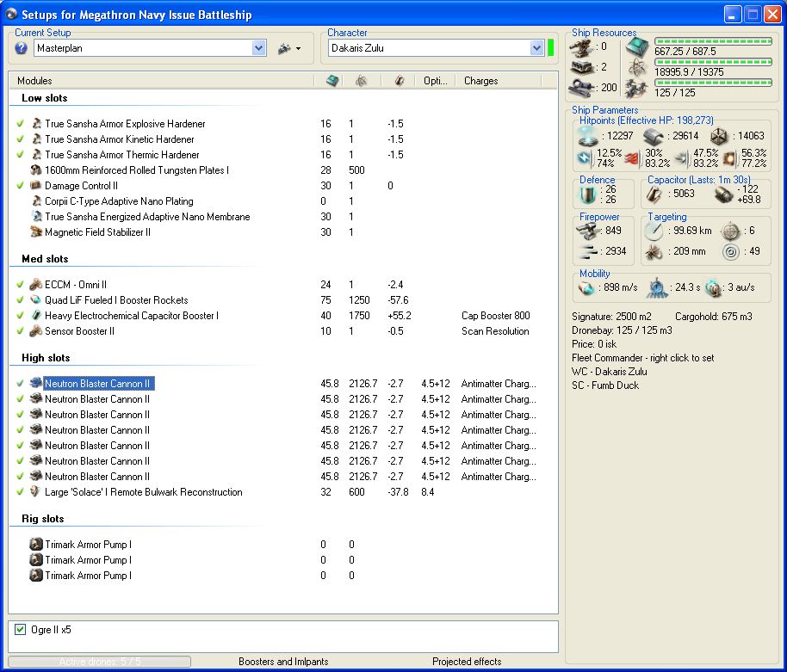The image size is (787, 672).
Task: Click Cap Booster 800 charge text
Action: (x=495, y=316)
